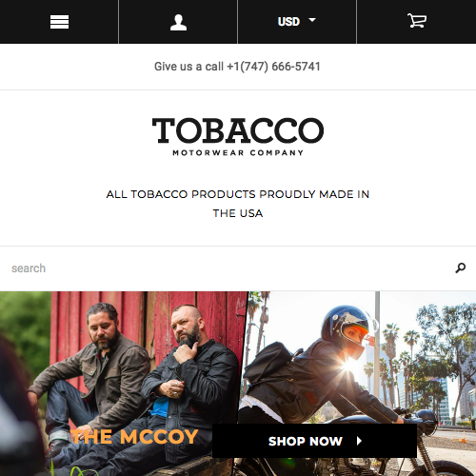
Task: Focus the search text field
Action: [227, 268]
